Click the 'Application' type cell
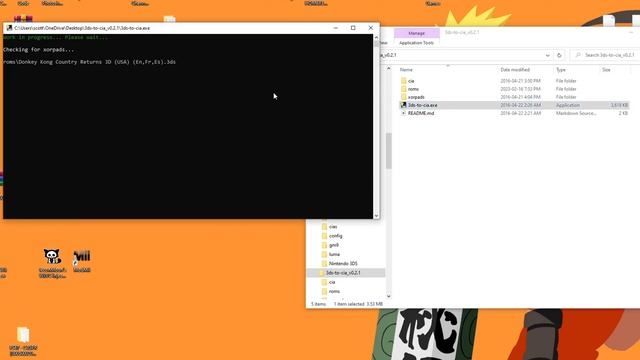 pyautogui.click(x=567, y=105)
